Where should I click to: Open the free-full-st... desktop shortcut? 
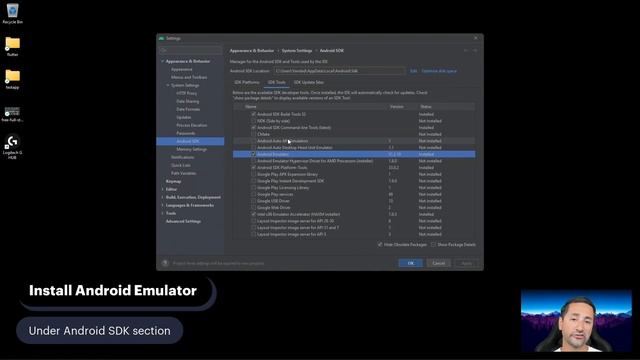[x=12, y=114]
